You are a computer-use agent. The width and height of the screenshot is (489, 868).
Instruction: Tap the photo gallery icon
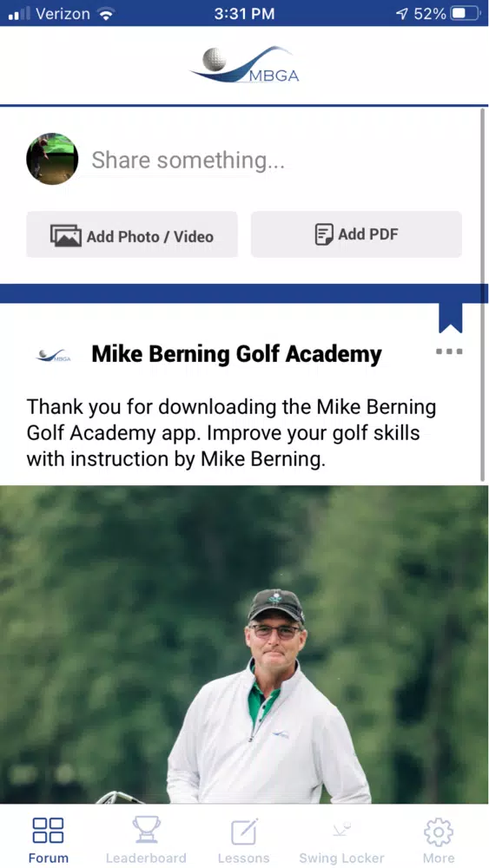[65, 236]
